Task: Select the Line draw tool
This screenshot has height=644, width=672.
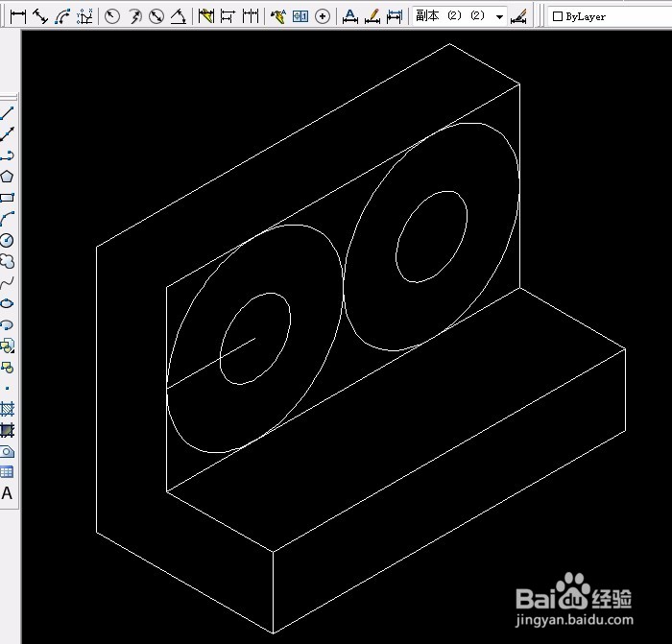Action: [8, 113]
